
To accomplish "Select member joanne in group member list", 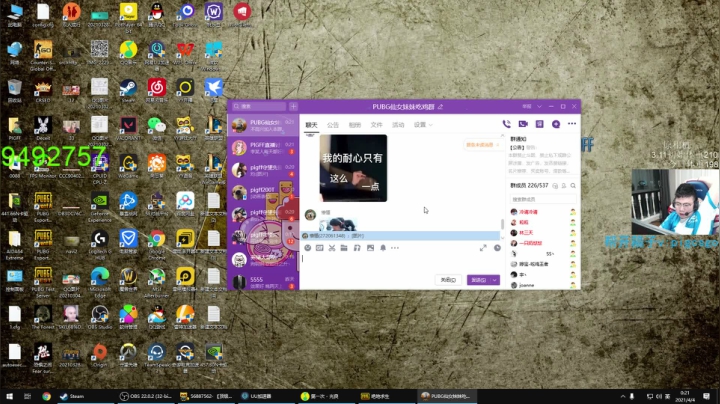I will pos(543,285).
